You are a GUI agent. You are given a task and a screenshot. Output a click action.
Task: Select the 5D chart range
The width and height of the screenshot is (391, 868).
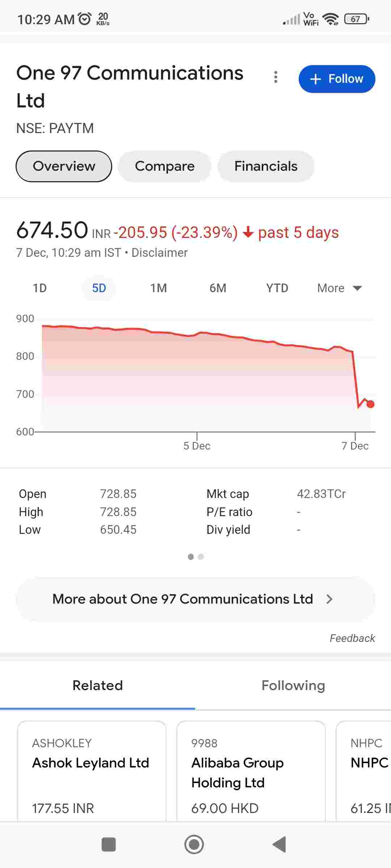[99, 288]
